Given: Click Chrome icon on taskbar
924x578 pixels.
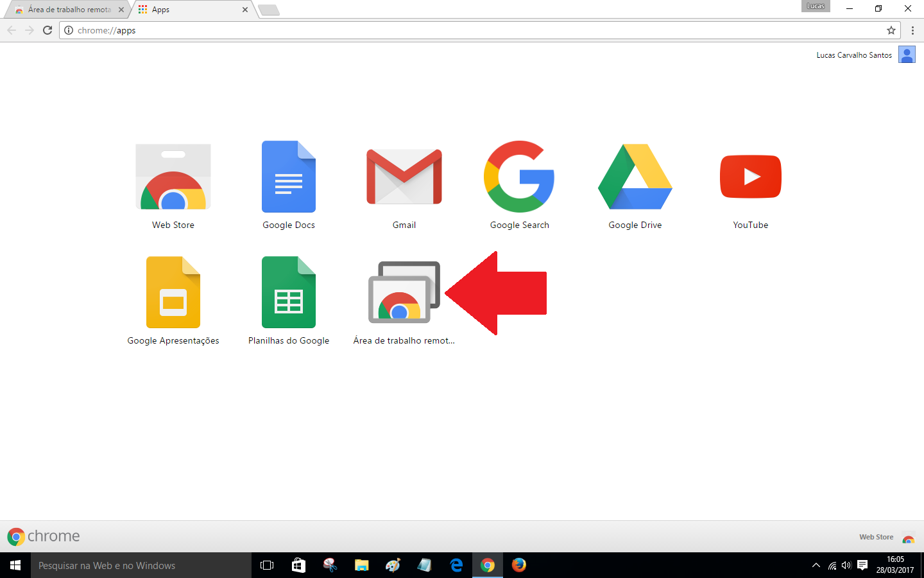Looking at the screenshot, I should pos(488,565).
